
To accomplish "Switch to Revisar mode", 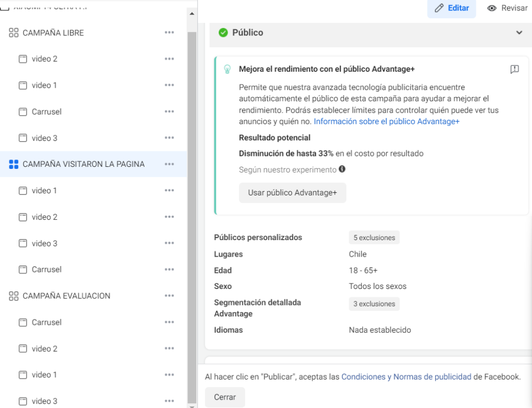I will (507, 8).
